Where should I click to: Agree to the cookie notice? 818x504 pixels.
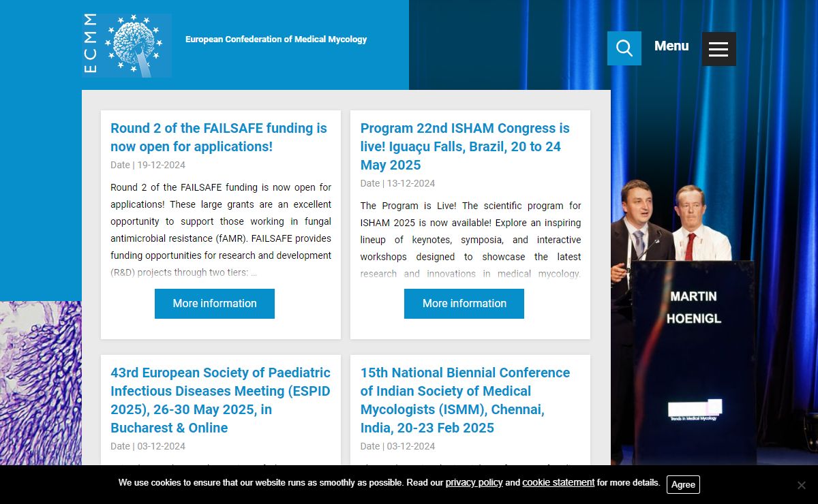(683, 484)
